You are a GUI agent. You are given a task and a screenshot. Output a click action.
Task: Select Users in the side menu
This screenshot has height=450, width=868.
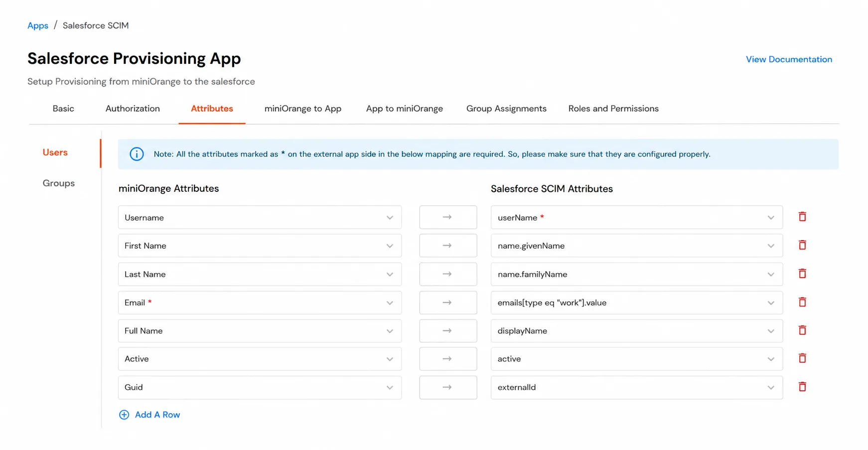tap(55, 152)
